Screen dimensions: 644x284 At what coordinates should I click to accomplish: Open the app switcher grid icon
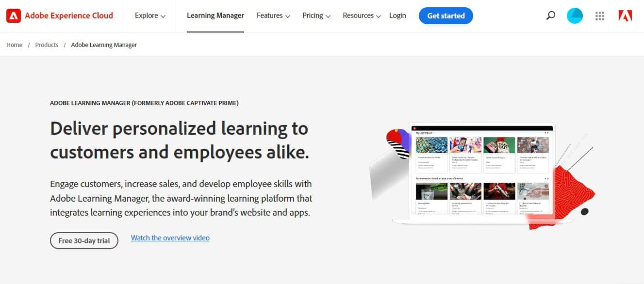[x=599, y=16]
